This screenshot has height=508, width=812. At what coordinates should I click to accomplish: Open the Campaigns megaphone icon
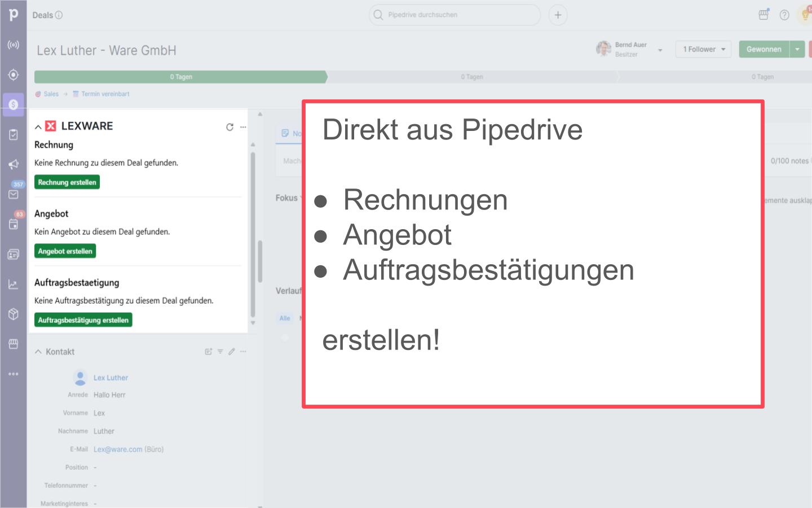[x=13, y=164]
